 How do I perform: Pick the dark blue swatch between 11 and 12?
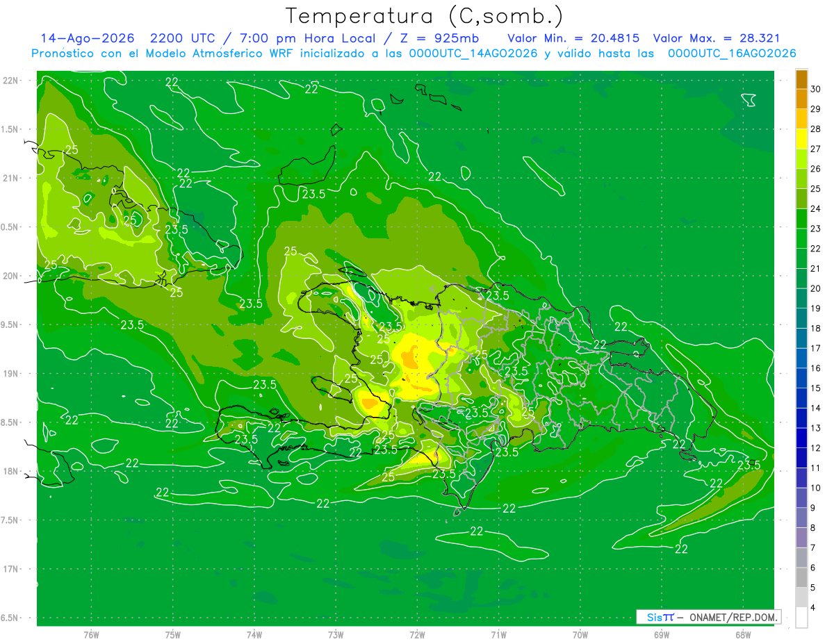801,458
